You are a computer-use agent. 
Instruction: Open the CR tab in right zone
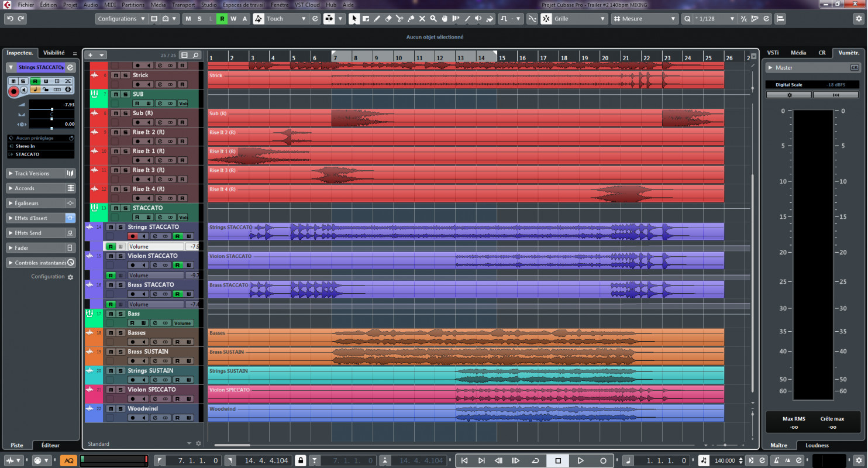pyautogui.click(x=822, y=53)
